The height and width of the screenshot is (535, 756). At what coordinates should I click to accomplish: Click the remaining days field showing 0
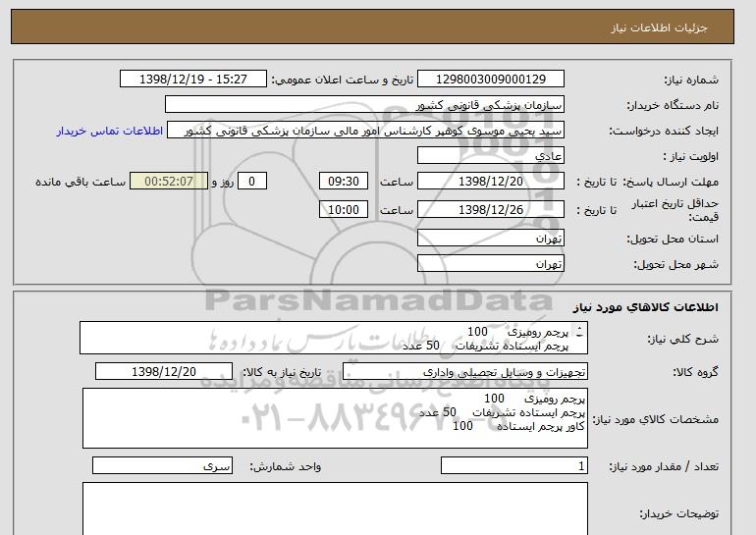[x=251, y=182]
